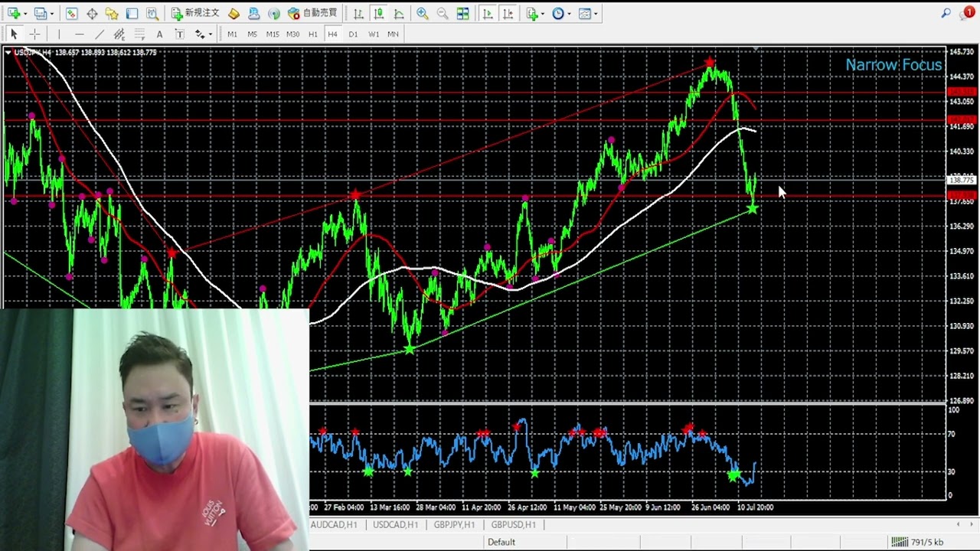Open the search magnifier icon
Viewport: 980px width, 551px height.
[x=946, y=13]
